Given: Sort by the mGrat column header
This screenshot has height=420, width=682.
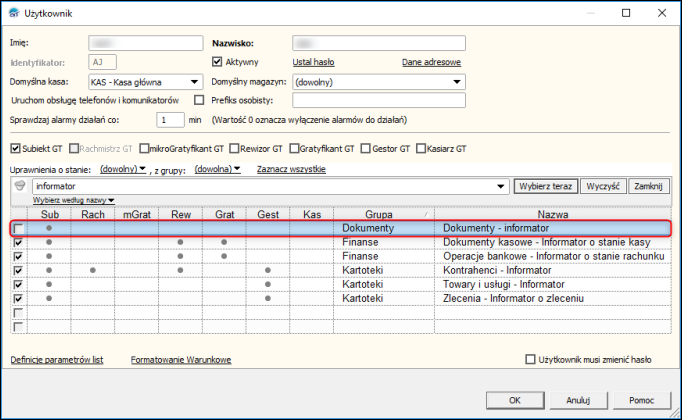Looking at the screenshot, I should (137, 214).
